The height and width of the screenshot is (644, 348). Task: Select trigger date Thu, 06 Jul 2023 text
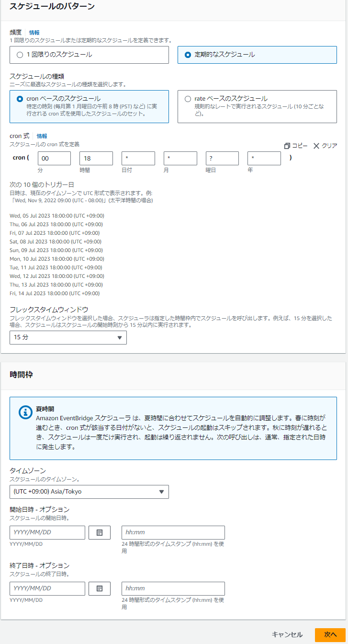57,224
